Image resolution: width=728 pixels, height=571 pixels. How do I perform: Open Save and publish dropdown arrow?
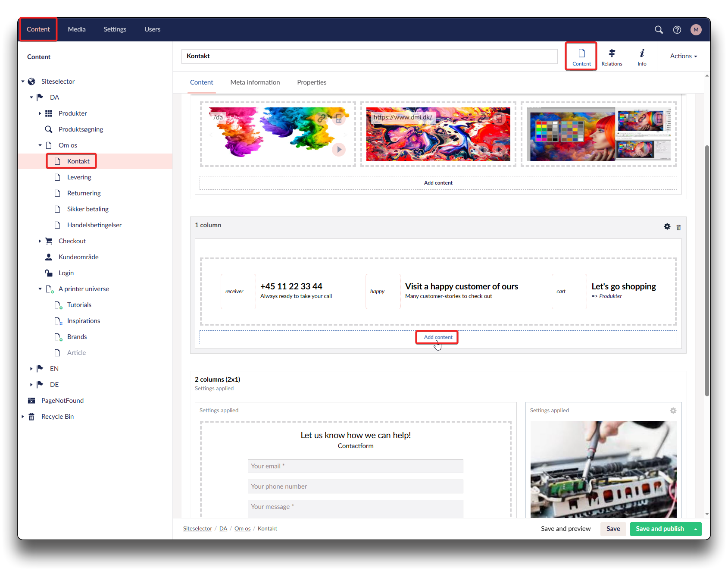(x=695, y=529)
